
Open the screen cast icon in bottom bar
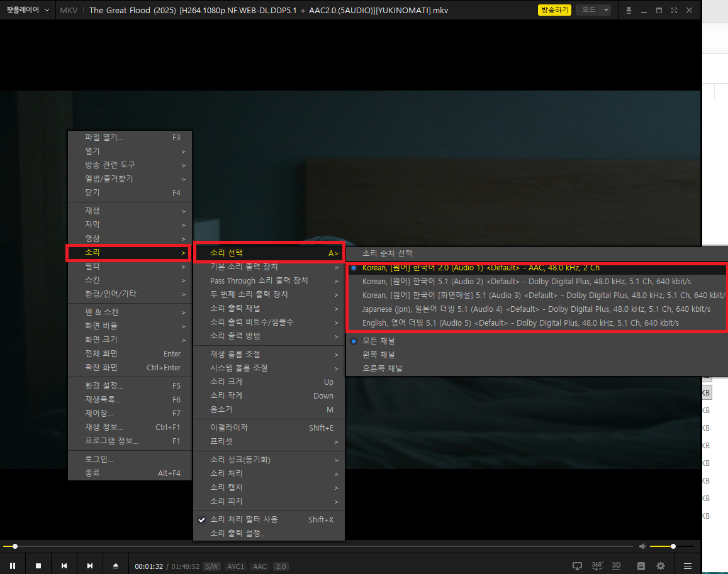(x=577, y=566)
